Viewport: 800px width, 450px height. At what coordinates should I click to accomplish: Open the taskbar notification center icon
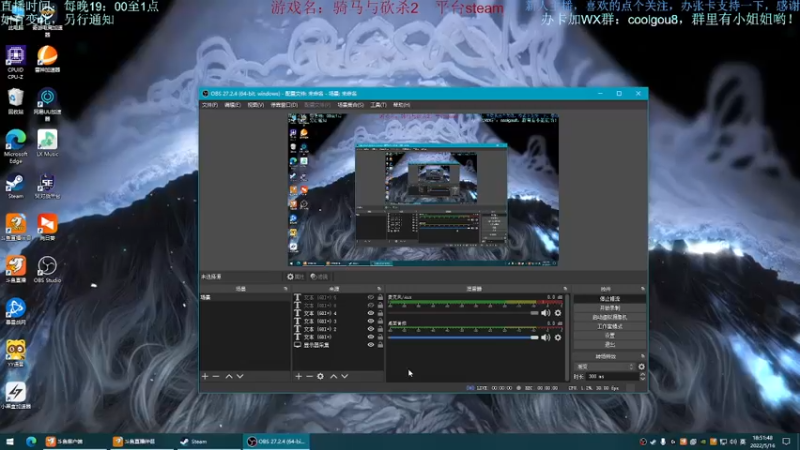(786, 441)
